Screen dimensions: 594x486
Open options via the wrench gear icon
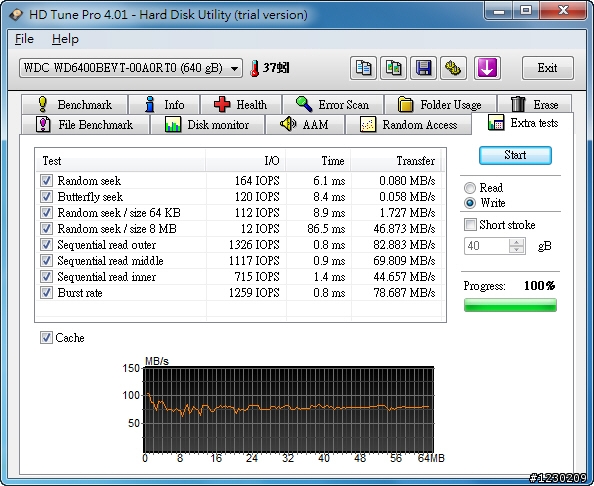coord(453,68)
